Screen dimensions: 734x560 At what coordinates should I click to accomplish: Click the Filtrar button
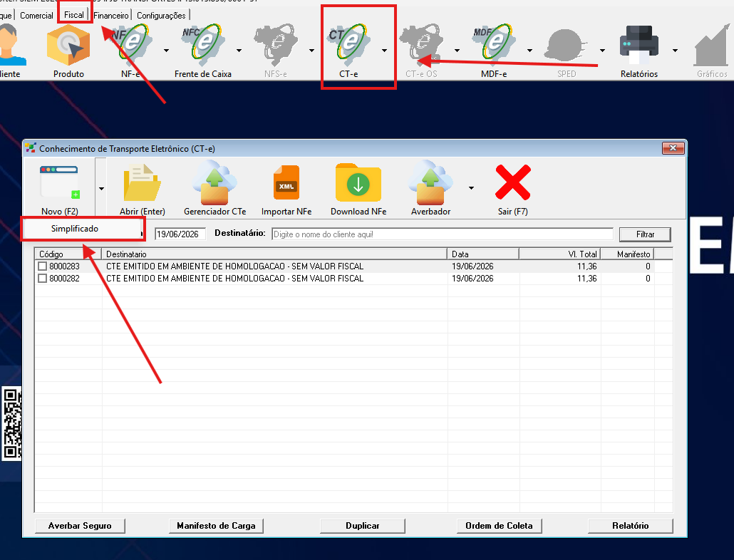tap(645, 234)
